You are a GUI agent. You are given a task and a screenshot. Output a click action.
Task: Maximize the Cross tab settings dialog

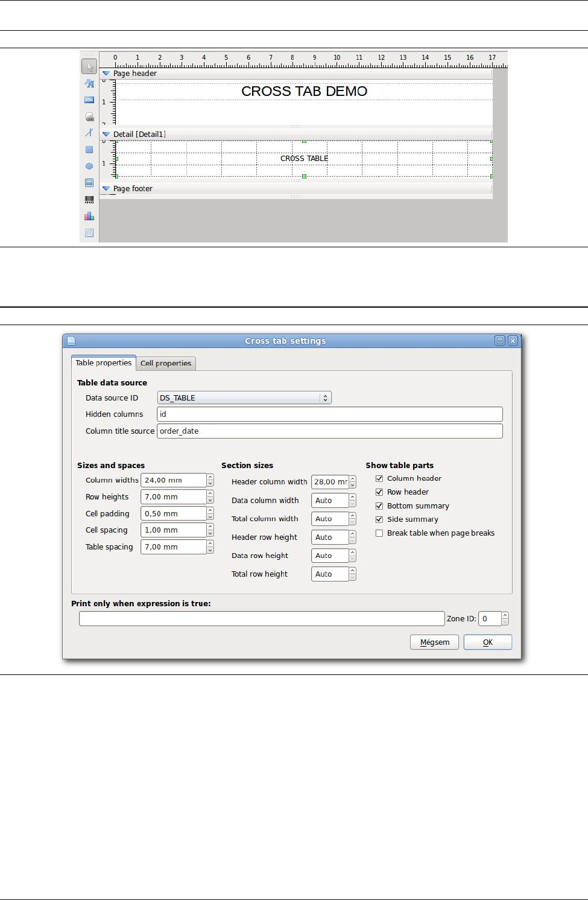tap(500, 341)
